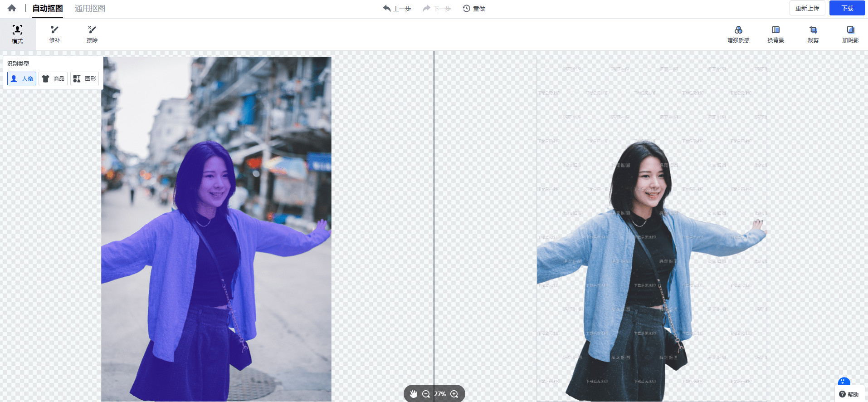Activate the hand pan tool

tap(413, 394)
